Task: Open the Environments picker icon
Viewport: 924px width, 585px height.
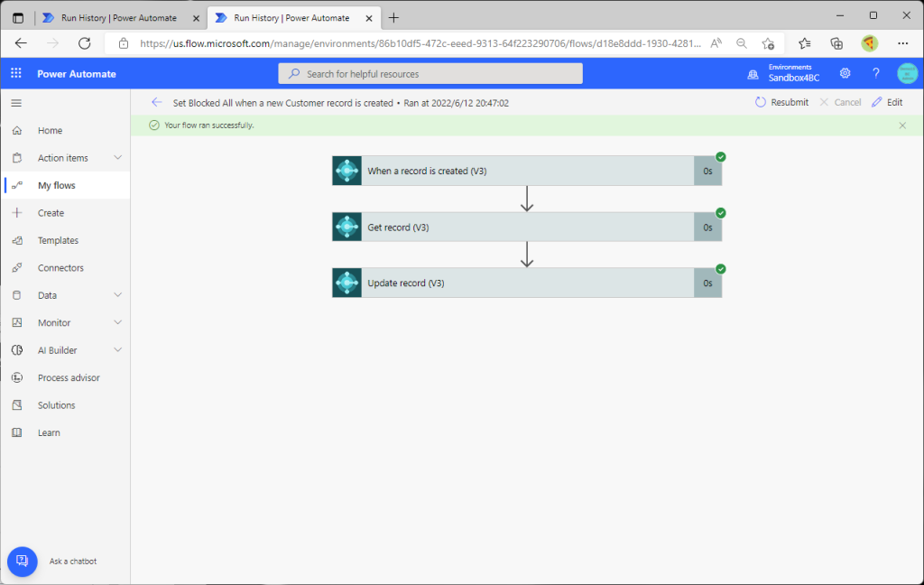Action: [x=753, y=74]
